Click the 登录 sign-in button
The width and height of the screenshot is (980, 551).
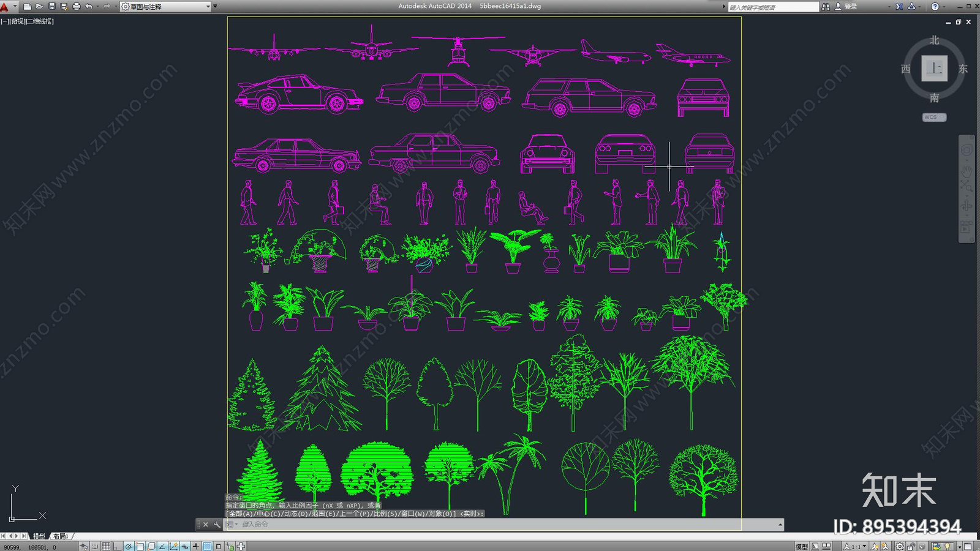coord(846,7)
